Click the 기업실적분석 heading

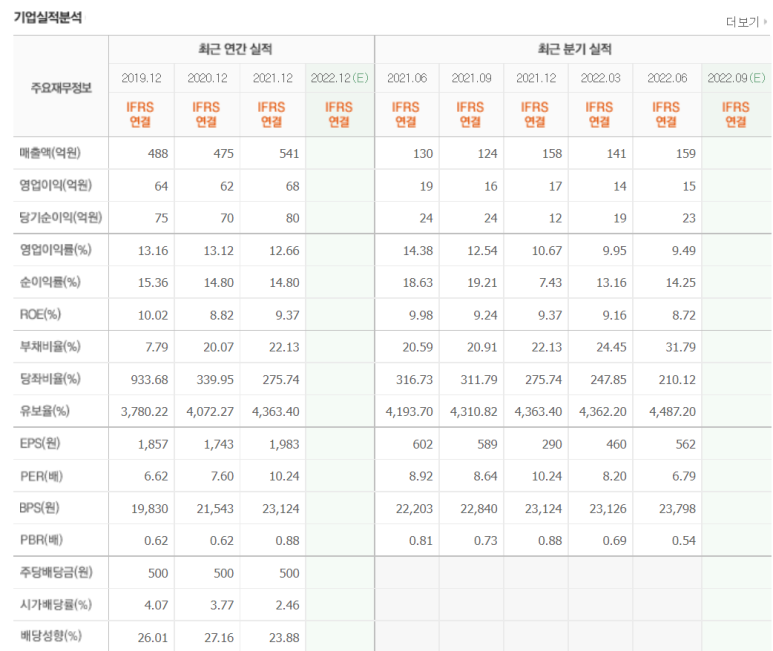coord(48,18)
